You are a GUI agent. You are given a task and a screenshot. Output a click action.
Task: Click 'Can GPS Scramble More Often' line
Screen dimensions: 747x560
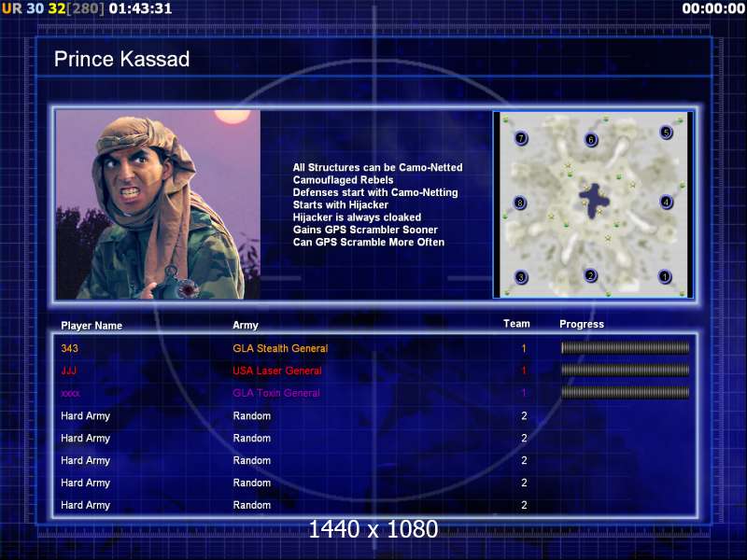pyautogui.click(x=368, y=242)
